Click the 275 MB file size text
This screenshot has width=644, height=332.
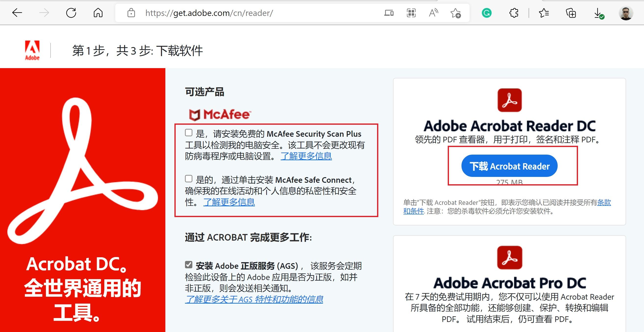[510, 182]
